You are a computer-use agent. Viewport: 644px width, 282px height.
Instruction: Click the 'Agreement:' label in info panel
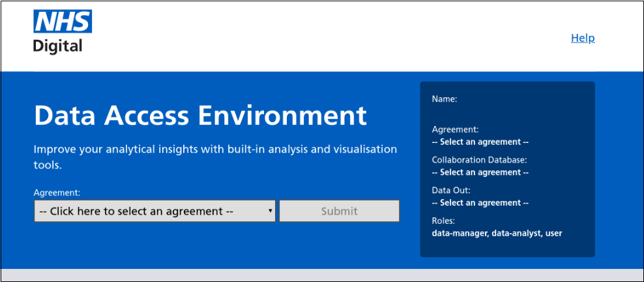(456, 129)
